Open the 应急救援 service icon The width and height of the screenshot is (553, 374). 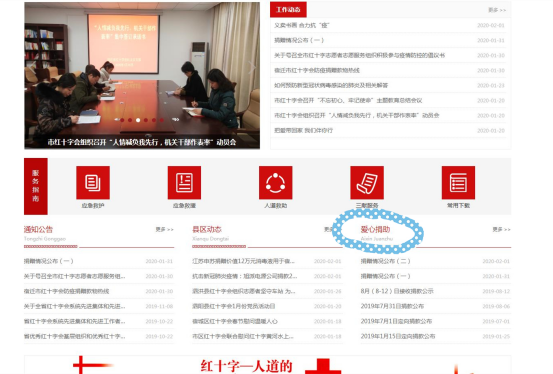(x=184, y=183)
